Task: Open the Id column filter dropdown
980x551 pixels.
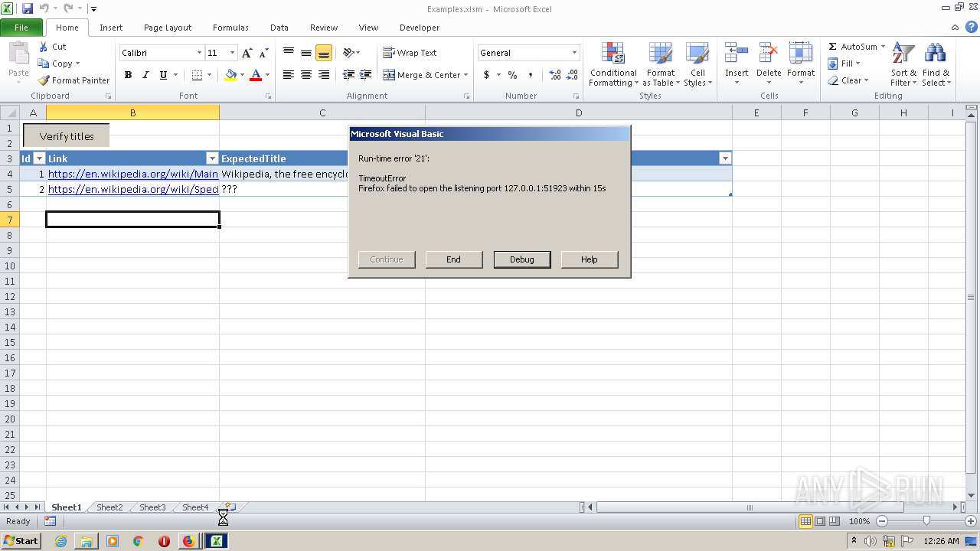Action: click(40, 158)
